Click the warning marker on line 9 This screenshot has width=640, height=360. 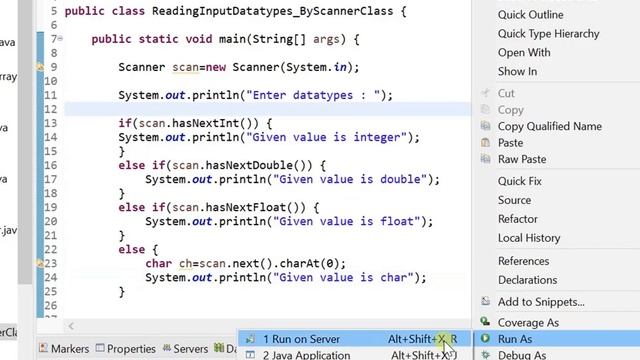point(40,67)
